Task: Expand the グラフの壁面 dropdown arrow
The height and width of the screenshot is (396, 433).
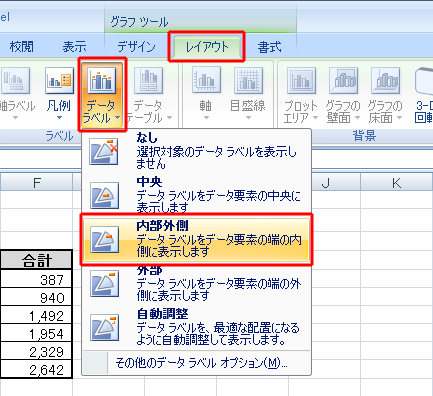Action: (x=357, y=118)
